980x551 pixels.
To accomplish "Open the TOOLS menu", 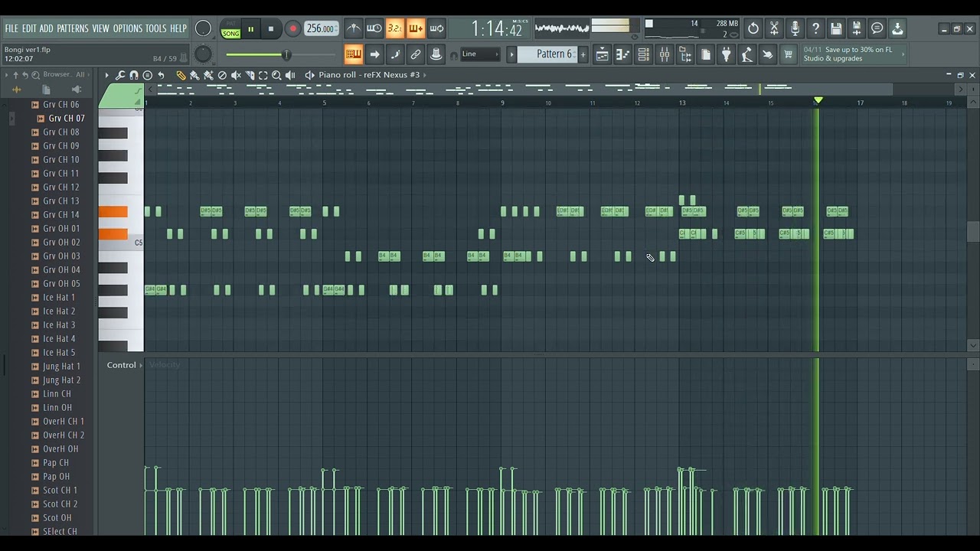I will click(156, 28).
